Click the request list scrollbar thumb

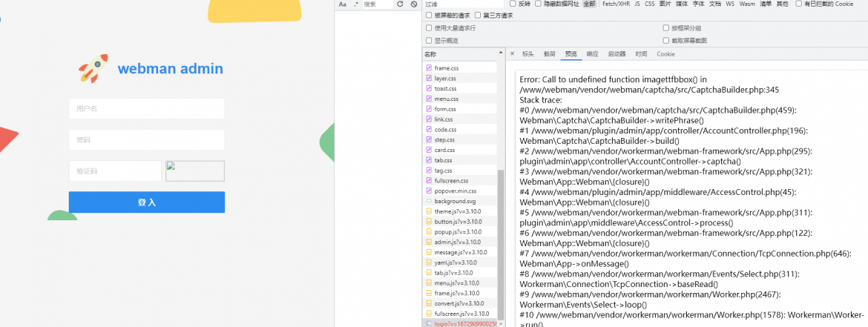501,245
